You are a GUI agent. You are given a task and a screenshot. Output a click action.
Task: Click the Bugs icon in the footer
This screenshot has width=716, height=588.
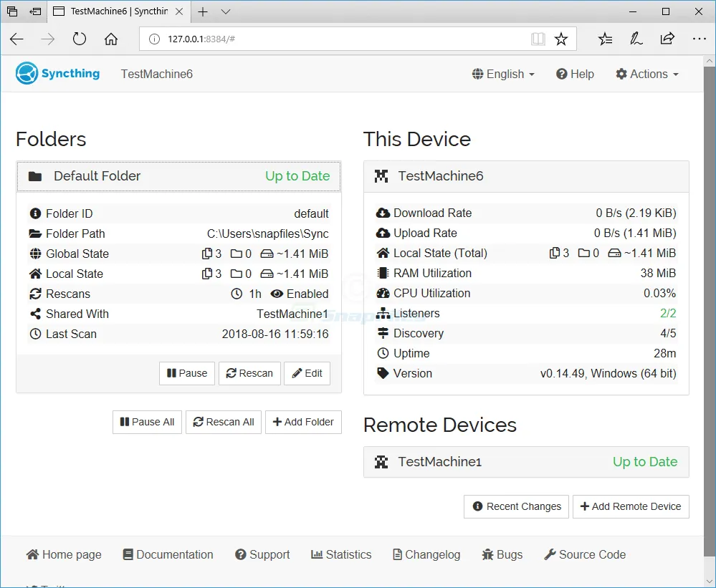[489, 554]
